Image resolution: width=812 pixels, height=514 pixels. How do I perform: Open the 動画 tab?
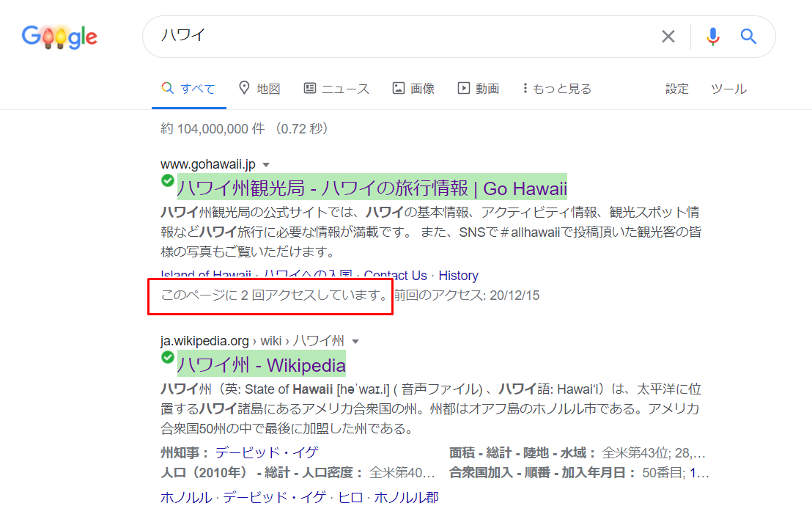pos(479,89)
